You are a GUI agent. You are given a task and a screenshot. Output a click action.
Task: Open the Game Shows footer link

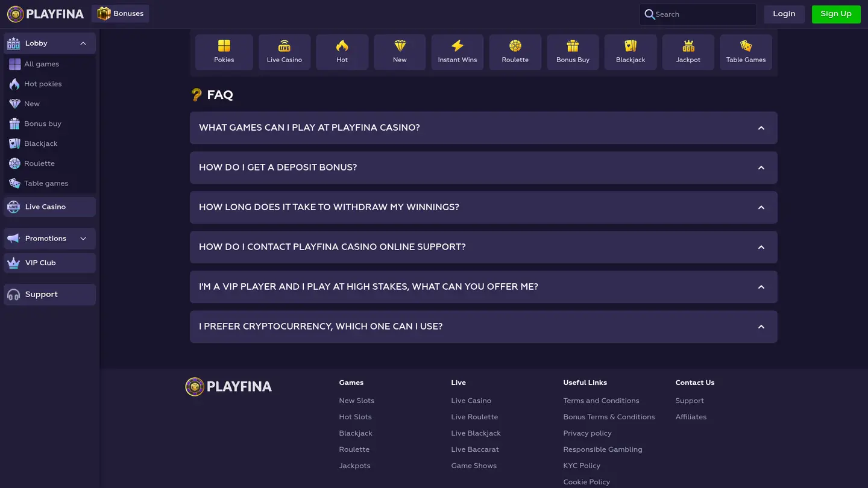pyautogui.click(x=474, y=466)
